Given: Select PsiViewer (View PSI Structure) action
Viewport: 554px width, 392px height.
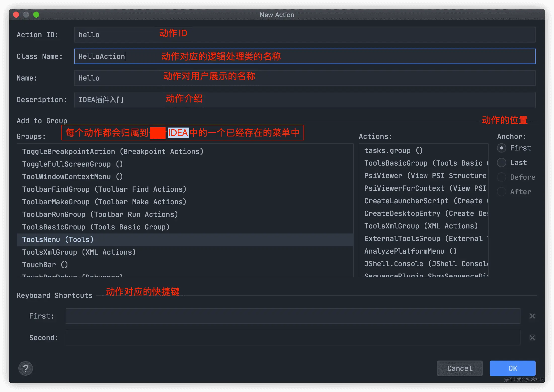Looking at the screenshot, I should click(x=424, y=176).
